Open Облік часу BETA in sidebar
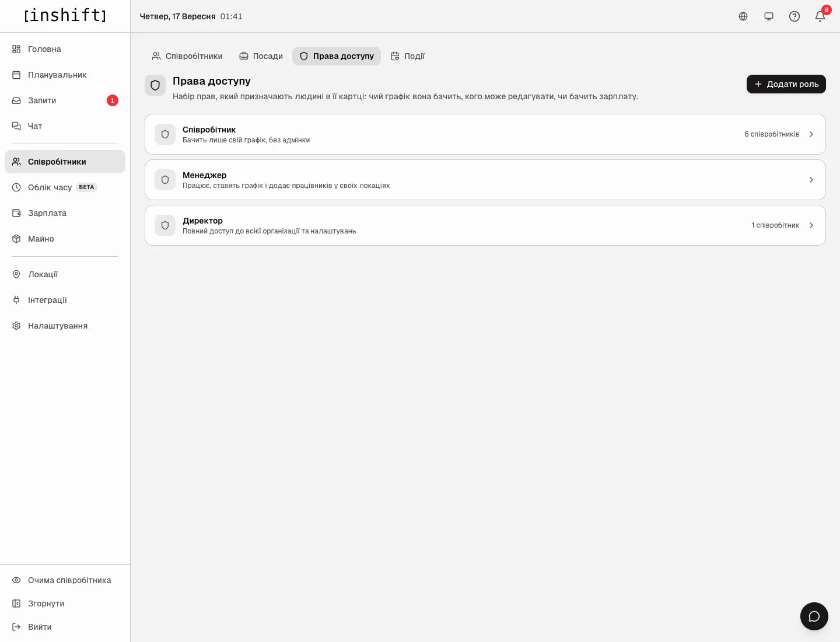Viewport: 840px width, 642px height. coord(65,187)
